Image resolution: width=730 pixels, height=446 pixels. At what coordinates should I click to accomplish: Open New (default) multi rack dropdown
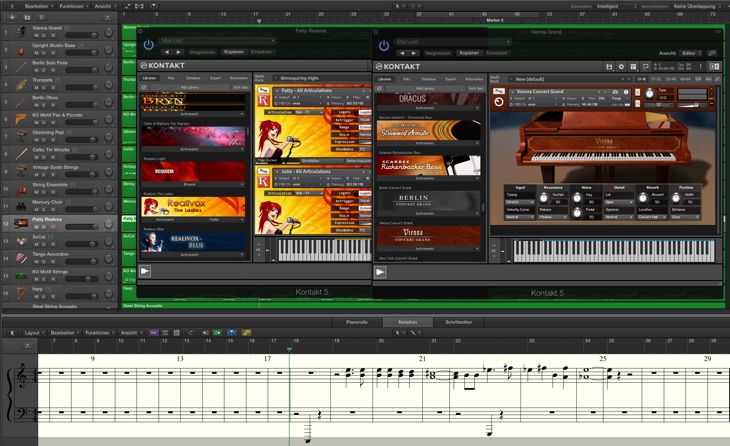click(x=570, y=79)
